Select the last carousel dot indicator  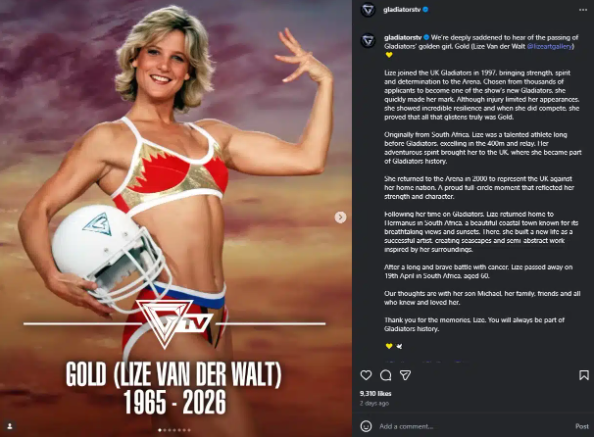[189, 430]
